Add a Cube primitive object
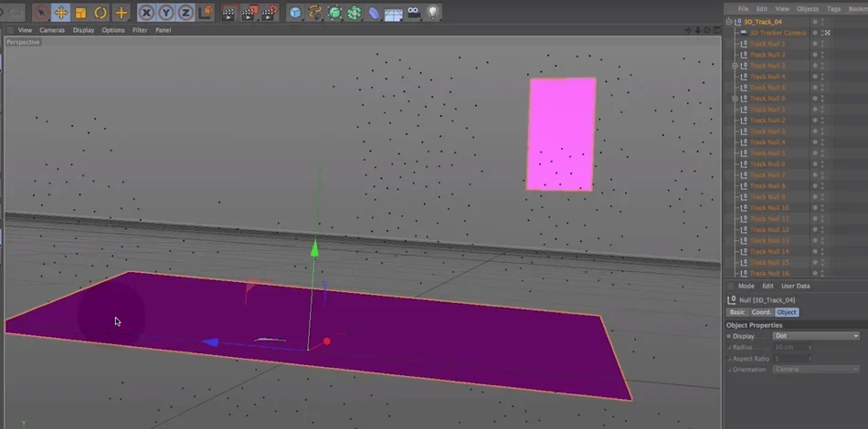 point(296,13)
